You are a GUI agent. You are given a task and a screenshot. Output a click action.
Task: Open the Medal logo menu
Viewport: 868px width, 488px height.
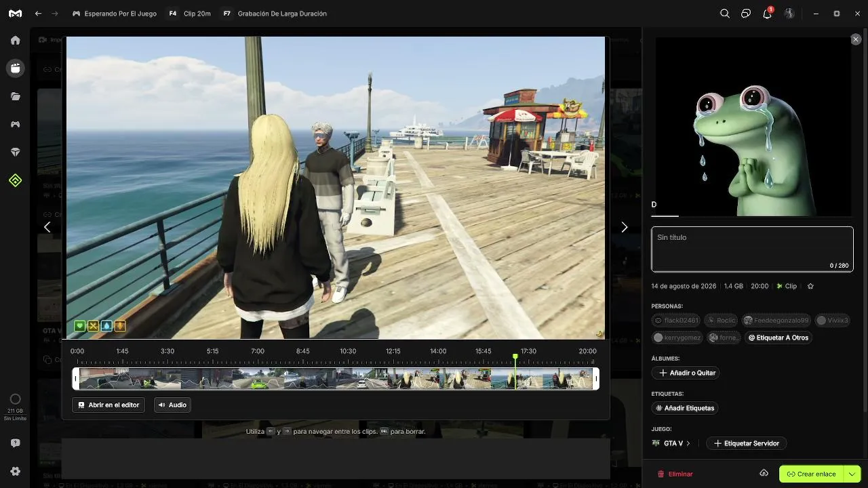point(15,14)
